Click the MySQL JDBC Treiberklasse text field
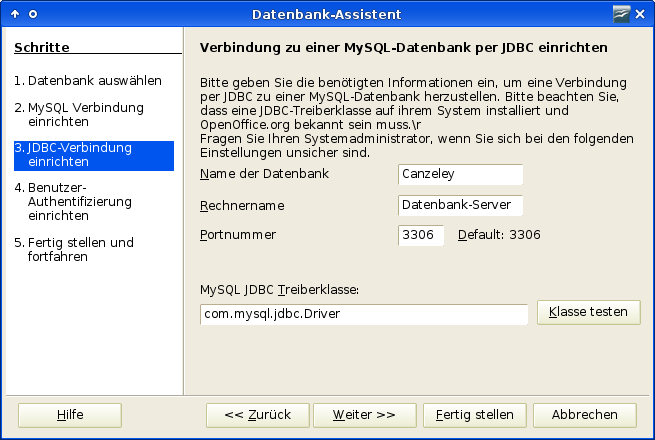Image resolution: width=655 pixels, height=440 pixels. (364, 314)
